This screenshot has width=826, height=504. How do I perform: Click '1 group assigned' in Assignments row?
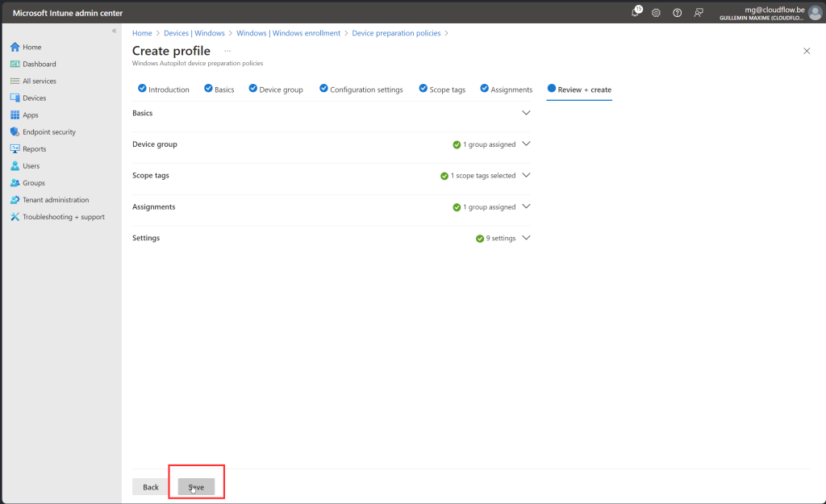(490, 207)
